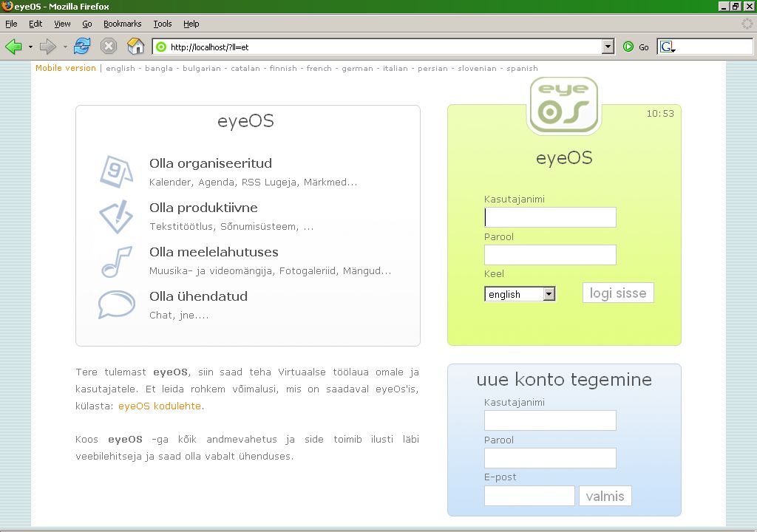Click the logi sisse login button
Image resolution: width=757 pixels, height=532 pixels.
click(618, 293)
